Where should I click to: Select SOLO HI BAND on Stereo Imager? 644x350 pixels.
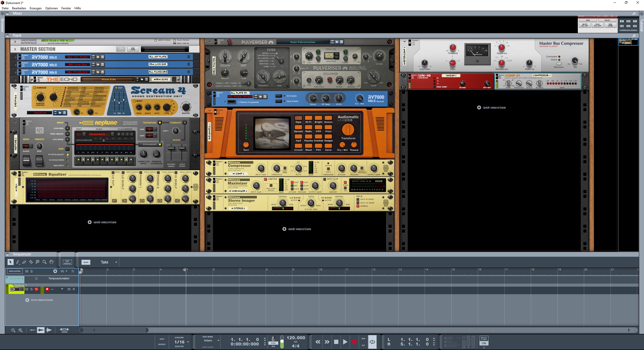358,199
